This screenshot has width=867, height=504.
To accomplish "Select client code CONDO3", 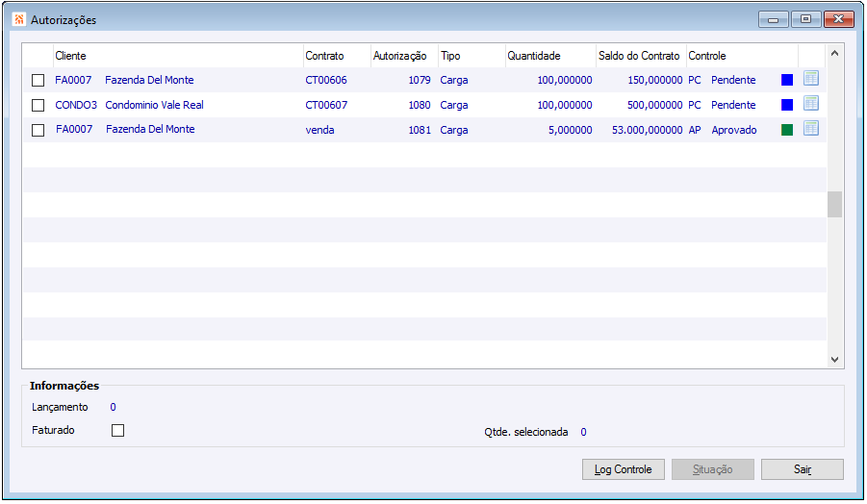I will [x=76, y=105].
